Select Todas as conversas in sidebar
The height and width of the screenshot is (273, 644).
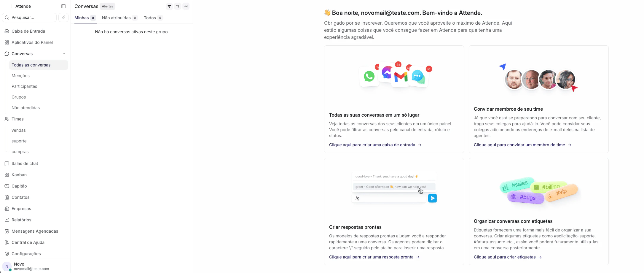(x=39, y=65)
